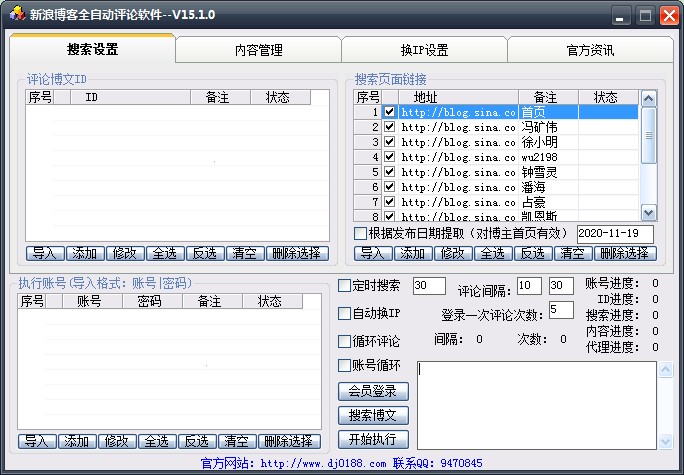Viewport: 684px width, 475px height.
Task: Uncheck the checkbox for row 徐小明
Action: click(x=389, y=142)
